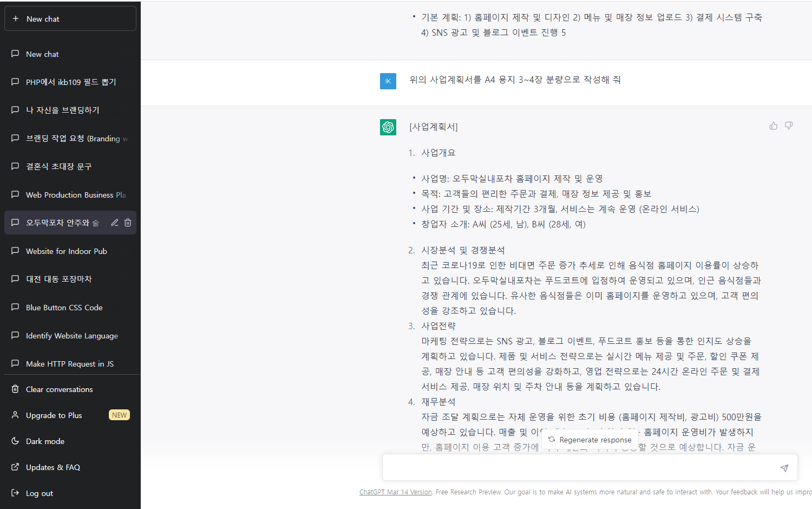
Task: Click the thumbs up icon on response
Action: (x=773, y=126)
